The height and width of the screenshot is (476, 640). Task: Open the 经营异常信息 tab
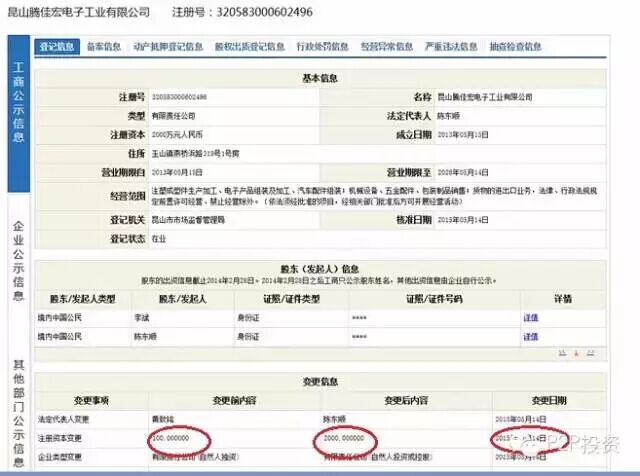point(387,47)
